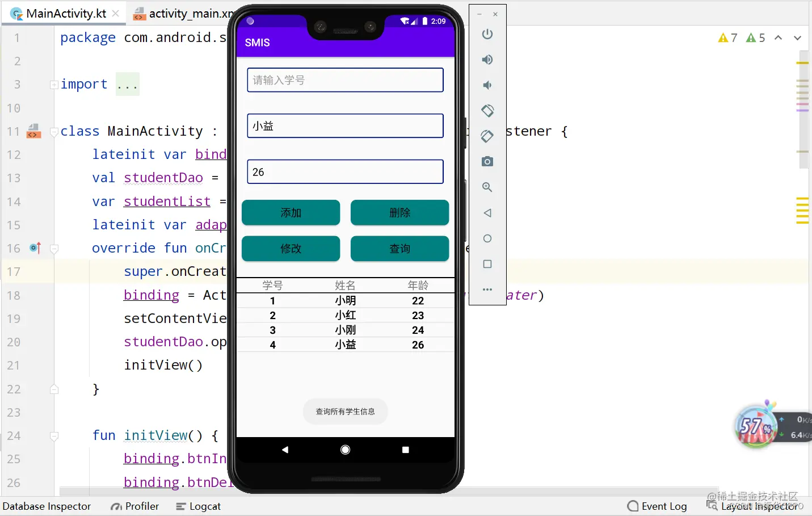Go to previous highlighted error arrow
Image resolution: width=812 pixels, height=516 pixels.
click(779, 37)
